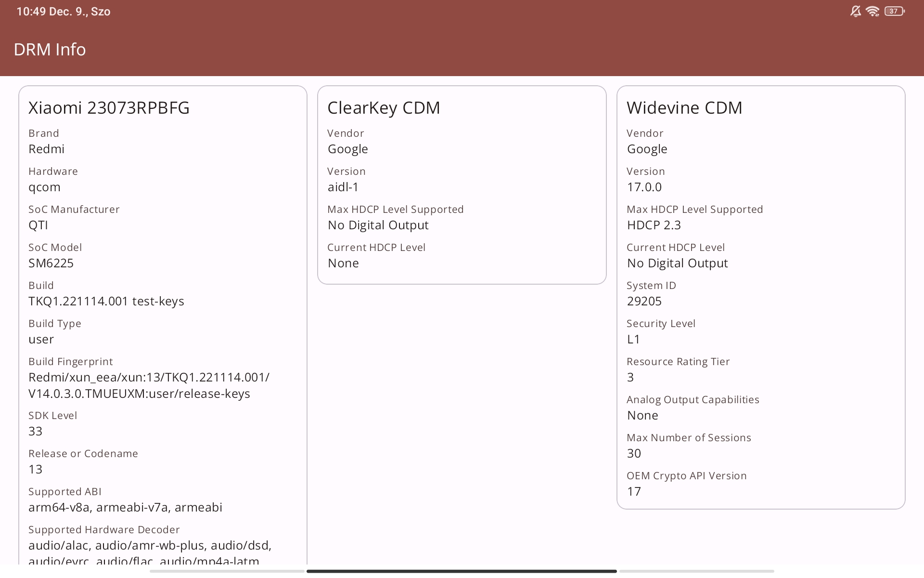Tap ClearKey Current HDCP Level value None

pos(343,263)
